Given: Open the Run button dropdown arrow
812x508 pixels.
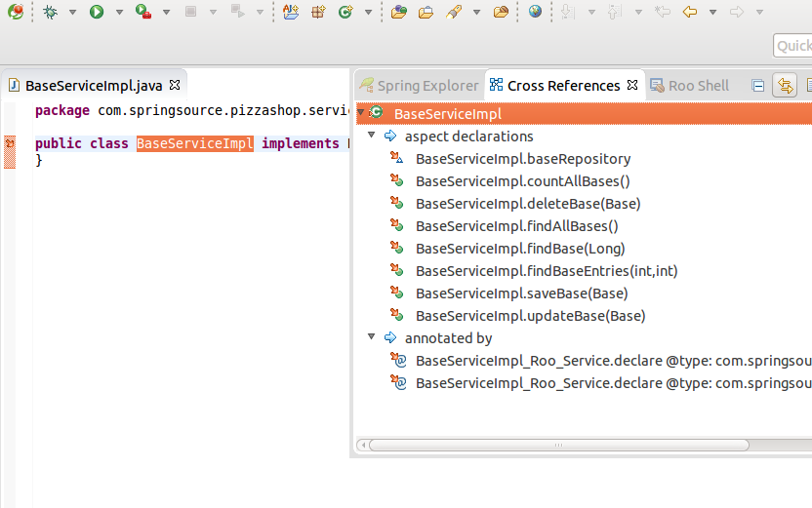Looking at the screenshot, I should point(119,13).
